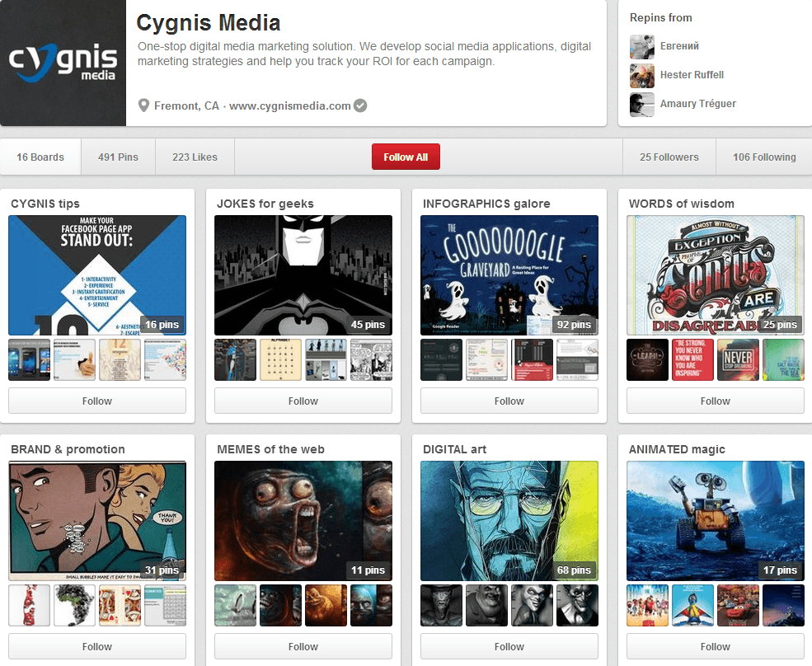The image size is (812, 666).
Task: Open Hester Ruffell's avatar picture
Action: (642, 76)
